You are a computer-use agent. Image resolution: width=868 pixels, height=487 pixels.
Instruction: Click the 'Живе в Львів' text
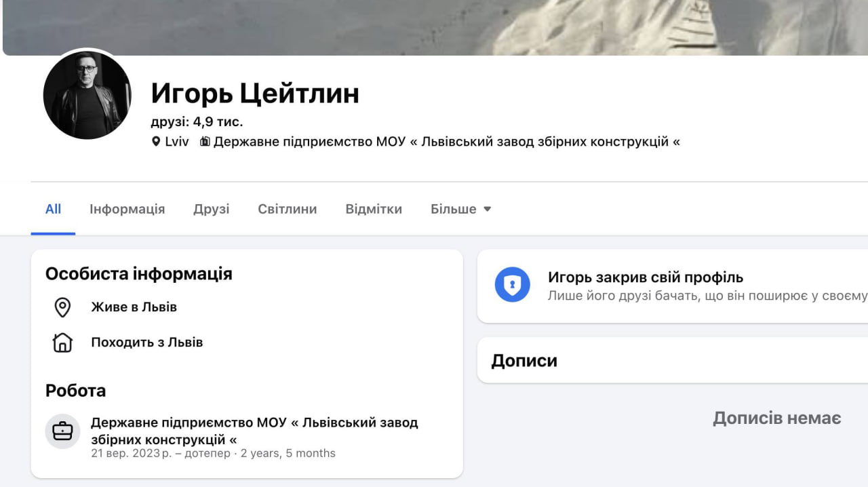(134, 307)
